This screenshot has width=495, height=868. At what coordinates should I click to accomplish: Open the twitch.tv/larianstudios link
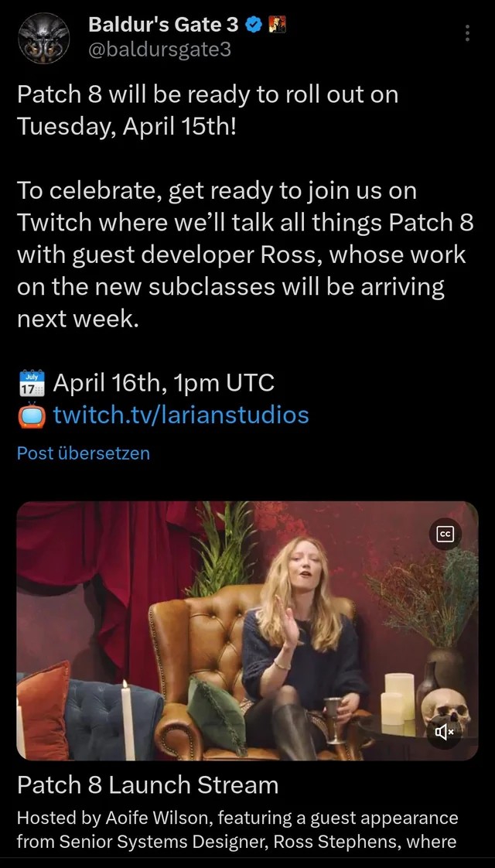click(181, 415)
